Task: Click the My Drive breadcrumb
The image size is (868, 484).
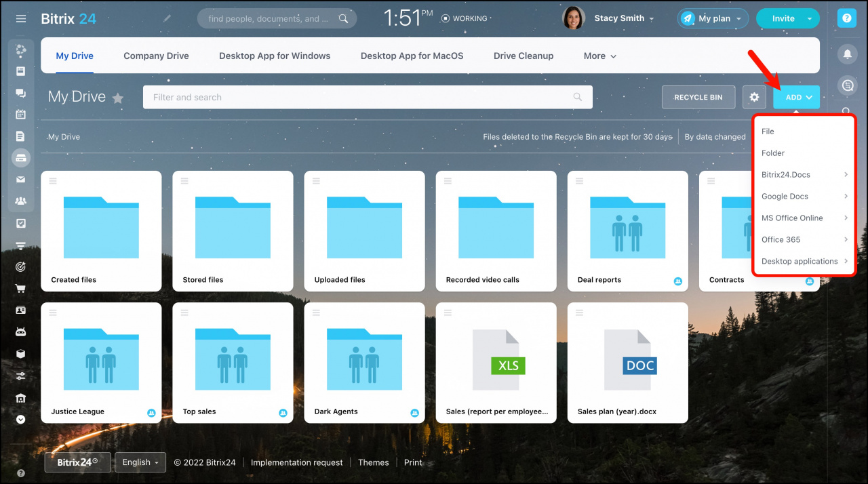Action: 64,137
